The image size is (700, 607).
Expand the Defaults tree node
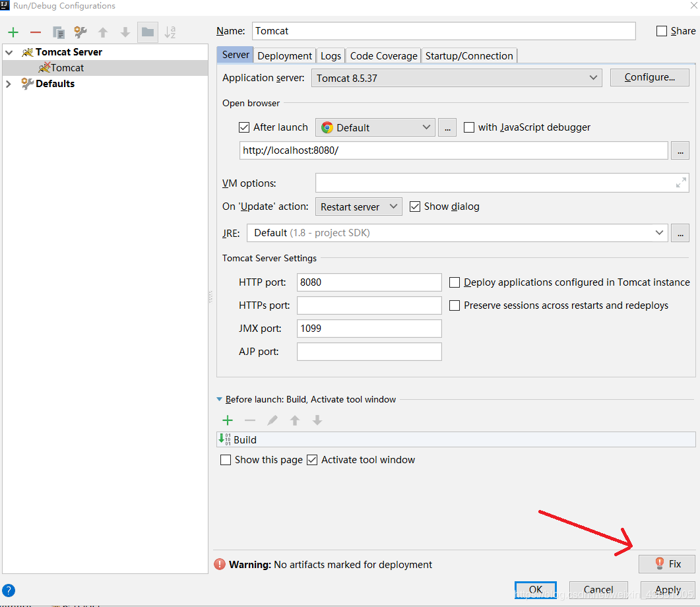tap(9, 83)
